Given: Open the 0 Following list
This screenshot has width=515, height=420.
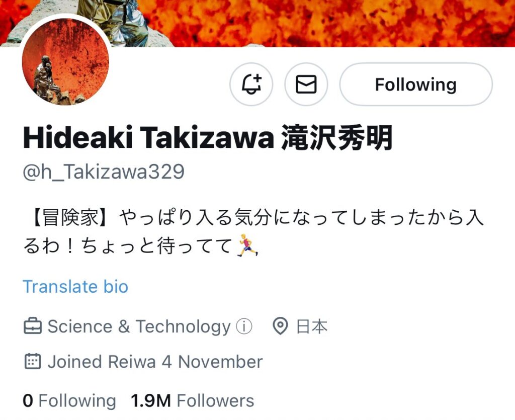Looking at the screenshot, I should pyautogui.click(x=69, y=401).
